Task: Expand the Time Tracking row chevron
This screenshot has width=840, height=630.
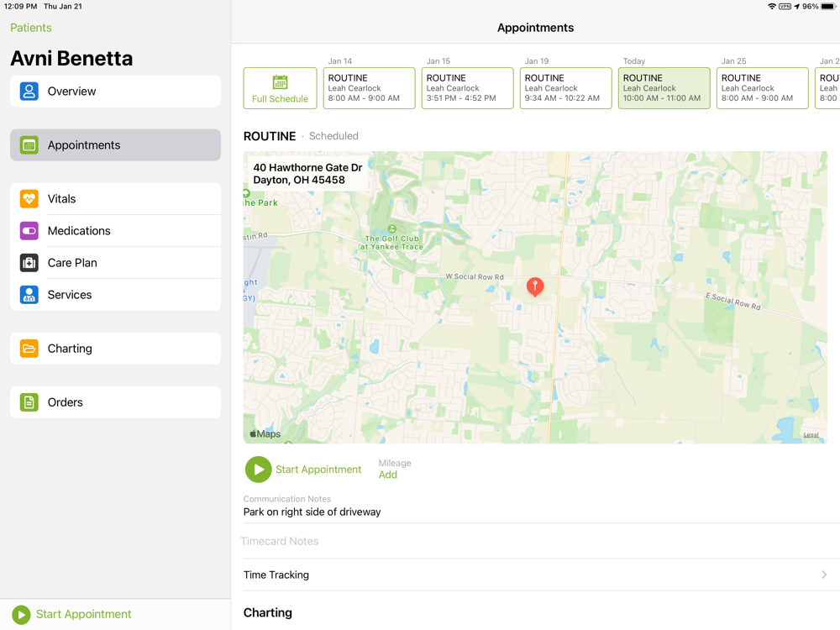Action: 824,575
